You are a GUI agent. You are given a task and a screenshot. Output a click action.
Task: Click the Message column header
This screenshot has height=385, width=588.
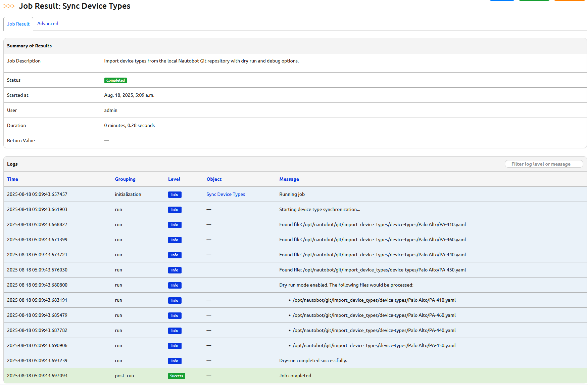tap(289, 179)
